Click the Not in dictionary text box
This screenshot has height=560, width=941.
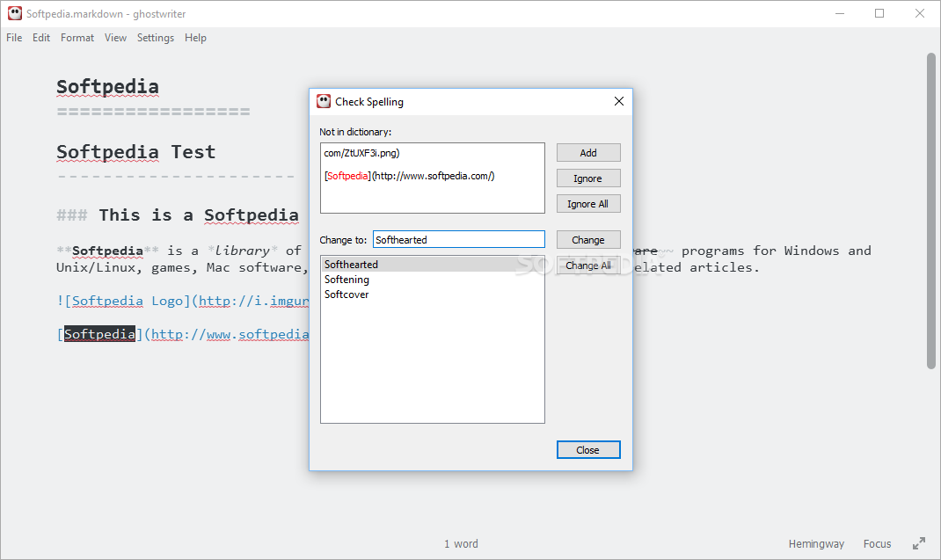(432, 178)
